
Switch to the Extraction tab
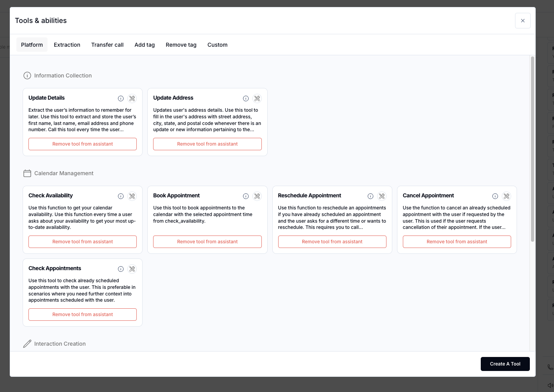67,44
